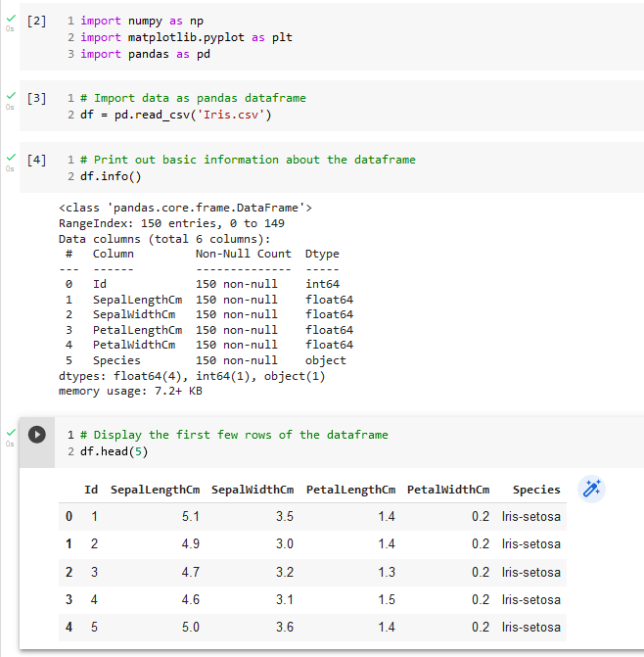Viewport: 644px width, 657px height.
Task: Click the Species table column header
Action: click(x=536, y=490)
